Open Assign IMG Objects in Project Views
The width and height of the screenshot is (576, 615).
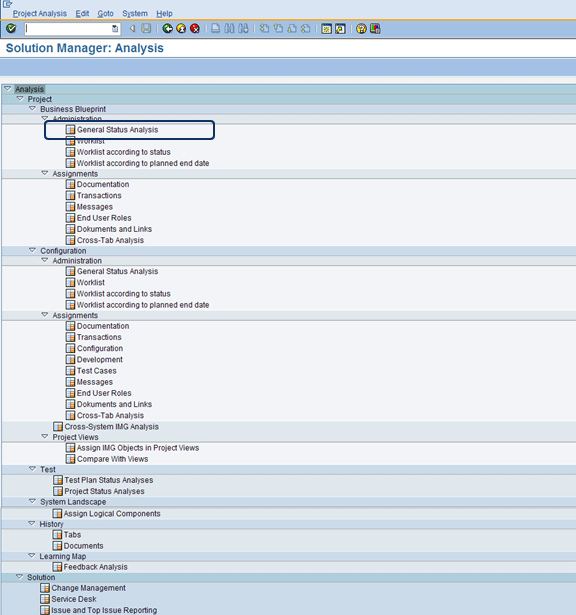[138, 448]
